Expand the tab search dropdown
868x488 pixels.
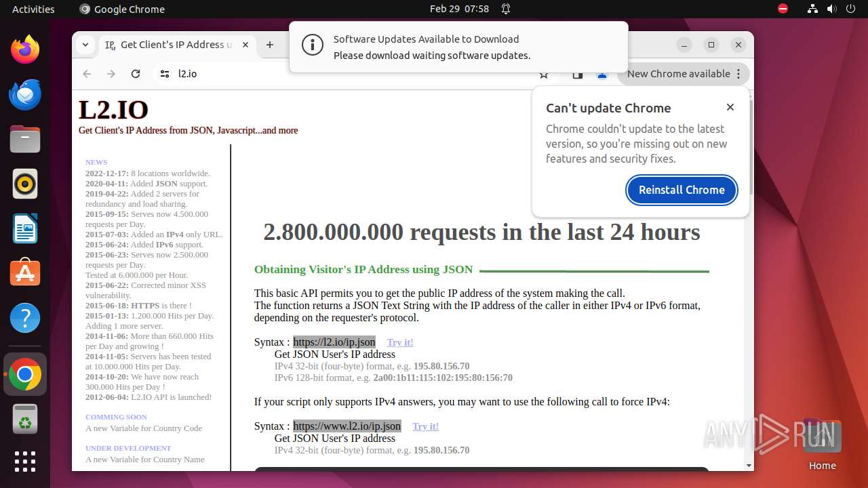[85, 45]
